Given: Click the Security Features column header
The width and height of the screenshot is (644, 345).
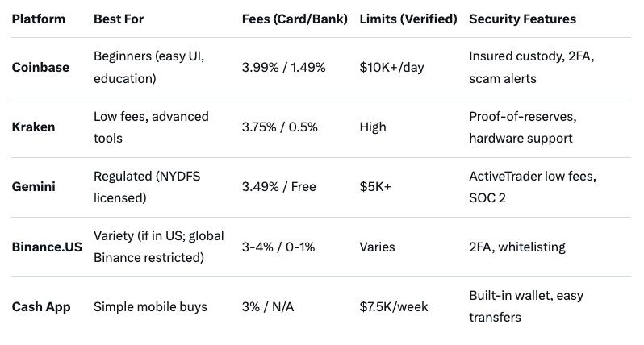Looking at the screenshot, I should [522, 19].
